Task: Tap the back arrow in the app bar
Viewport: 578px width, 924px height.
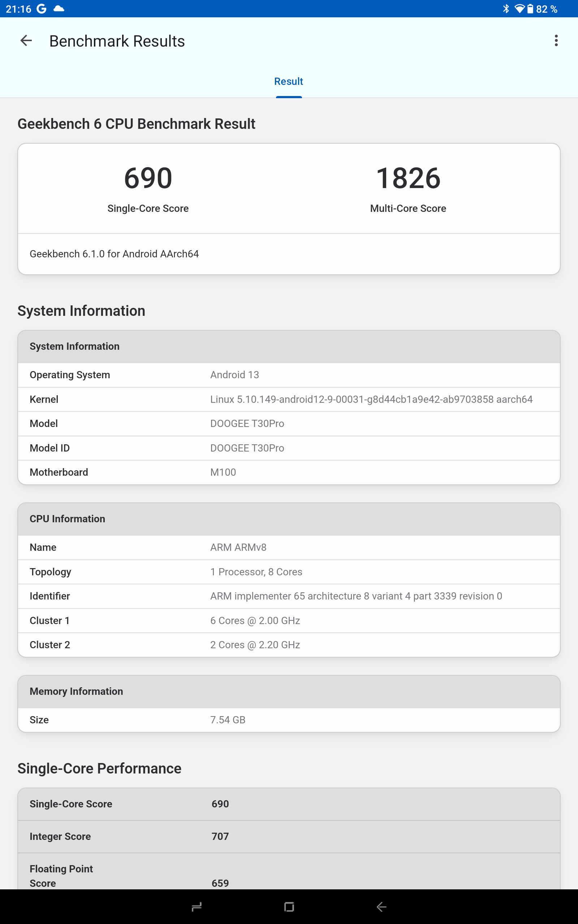Action: (x=26, y=40)
